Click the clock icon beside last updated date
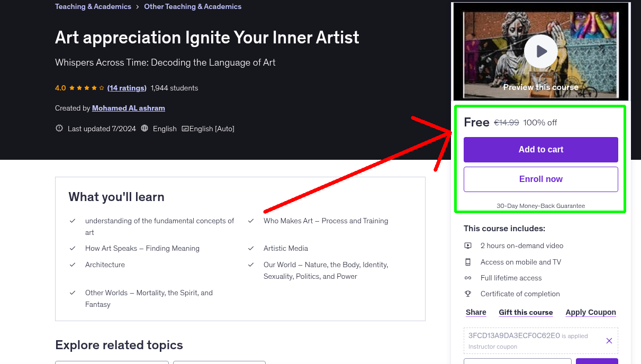The height and width of the screenshot is (364, 641). (59, 128)
